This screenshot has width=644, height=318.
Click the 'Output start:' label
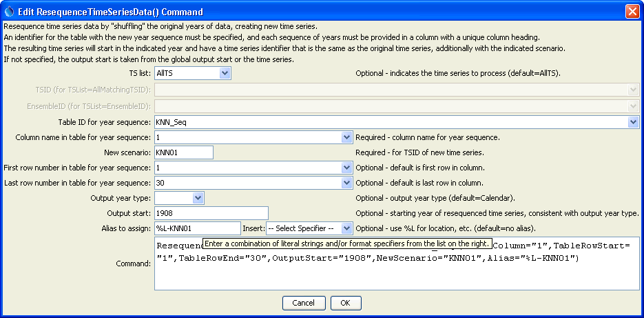pos(129,214)
